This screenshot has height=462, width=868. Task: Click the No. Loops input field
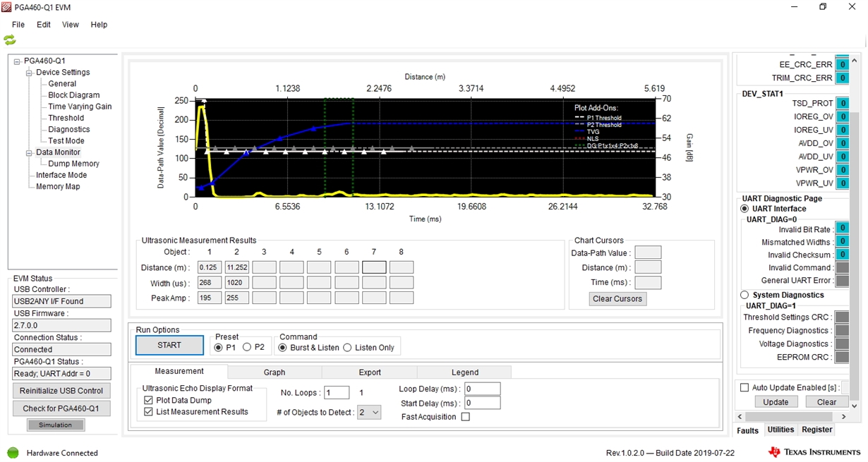pyautogui.click(x=337, y=393)
